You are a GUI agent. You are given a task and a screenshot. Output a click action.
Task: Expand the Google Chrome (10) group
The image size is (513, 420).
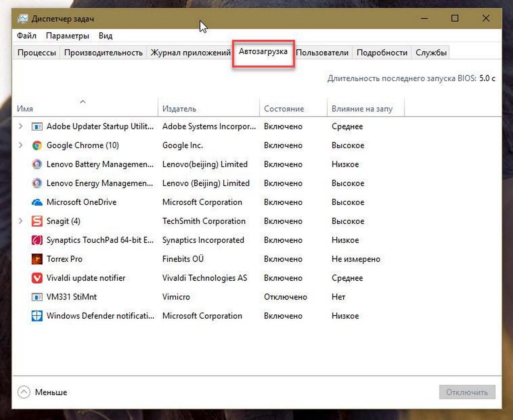21,145
